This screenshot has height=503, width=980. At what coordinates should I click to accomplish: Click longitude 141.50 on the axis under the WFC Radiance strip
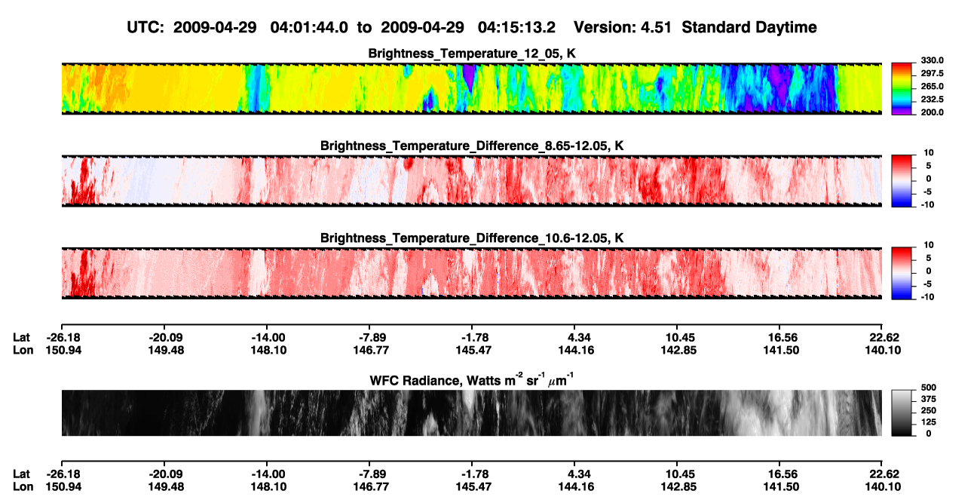click(x=780, y=486)
